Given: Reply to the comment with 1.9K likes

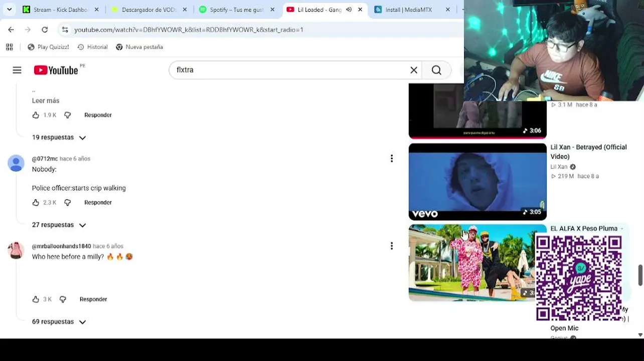Looking at the screenshot, I should tap(98, 115).
